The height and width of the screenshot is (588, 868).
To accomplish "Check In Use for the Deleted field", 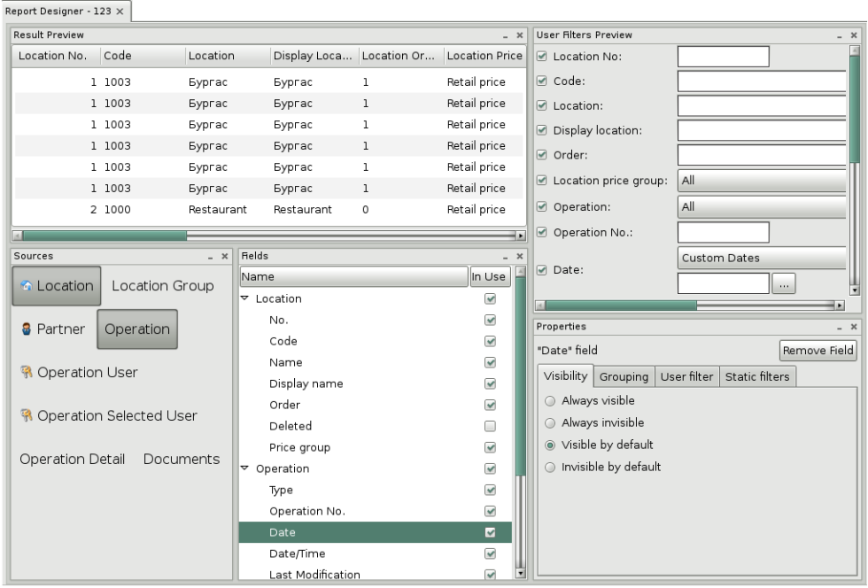I will [490, 426].
